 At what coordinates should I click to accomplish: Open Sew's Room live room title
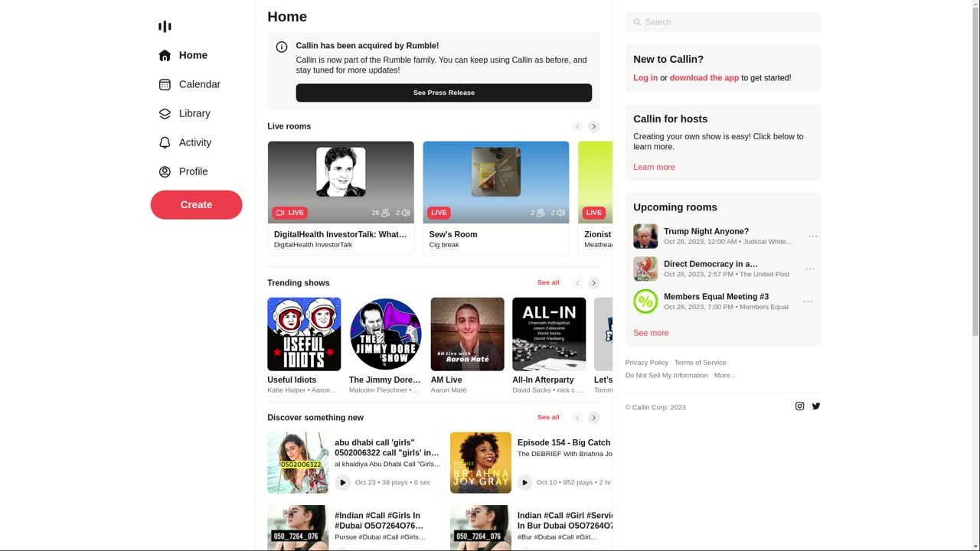[x=453, y=235]
